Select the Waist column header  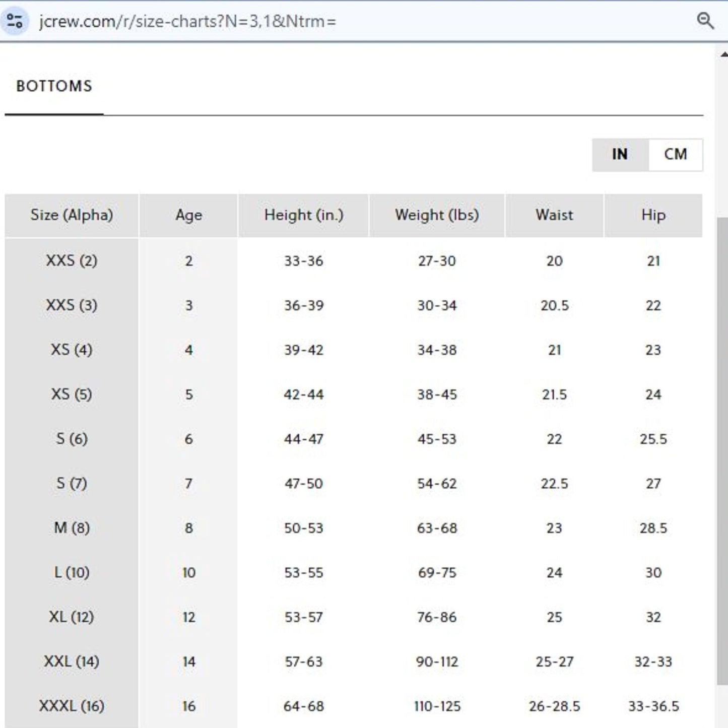(554, 215)
